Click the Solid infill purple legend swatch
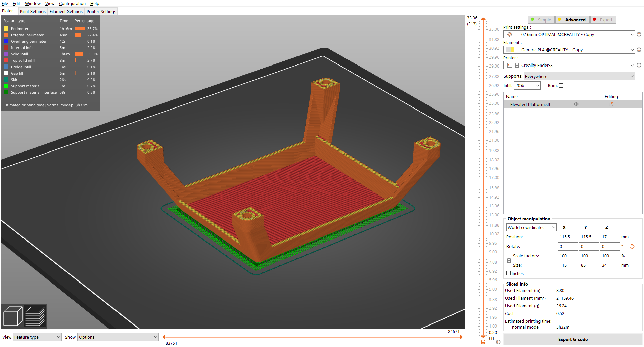 click(6, 54)
